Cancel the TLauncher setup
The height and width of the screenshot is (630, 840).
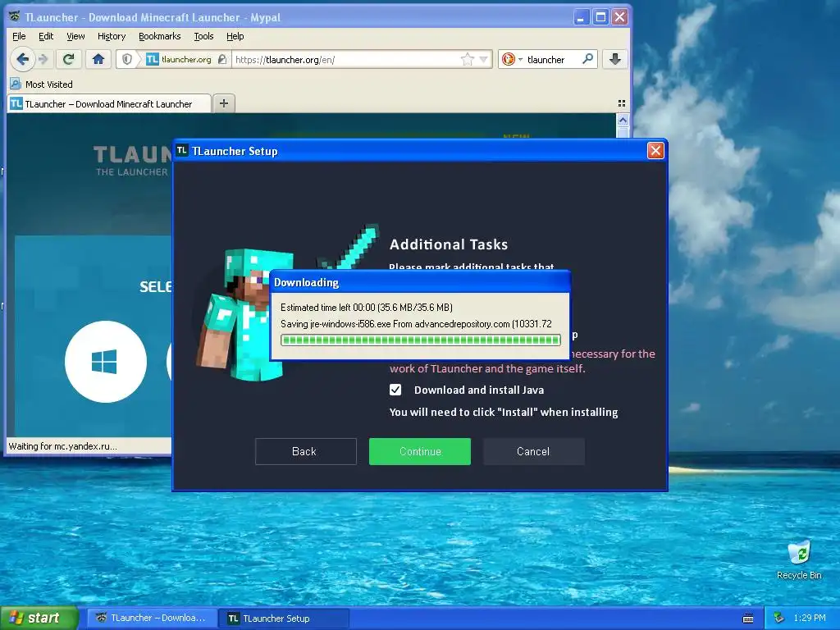[x=533, y=451]
